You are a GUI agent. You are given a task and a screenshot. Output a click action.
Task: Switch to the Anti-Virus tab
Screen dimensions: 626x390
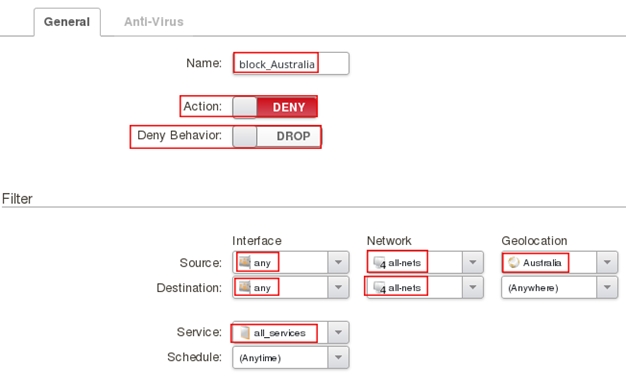[154, 22]
